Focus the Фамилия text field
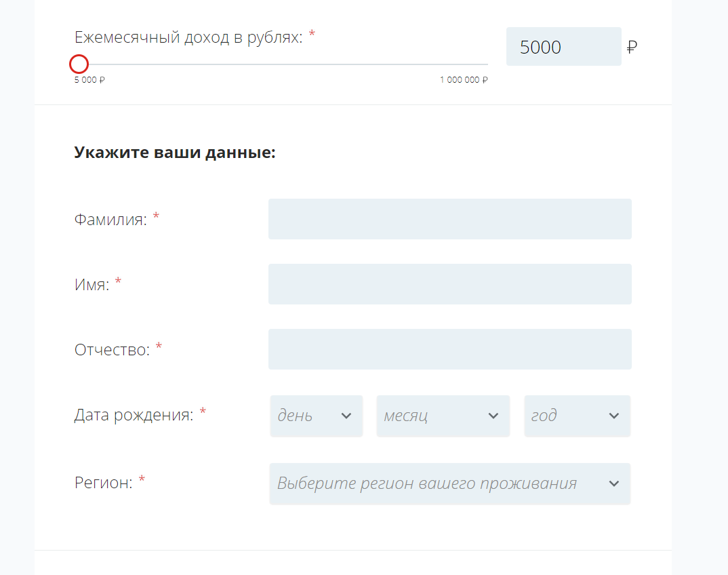Screen dimensions: 728x575 [449, 219]
